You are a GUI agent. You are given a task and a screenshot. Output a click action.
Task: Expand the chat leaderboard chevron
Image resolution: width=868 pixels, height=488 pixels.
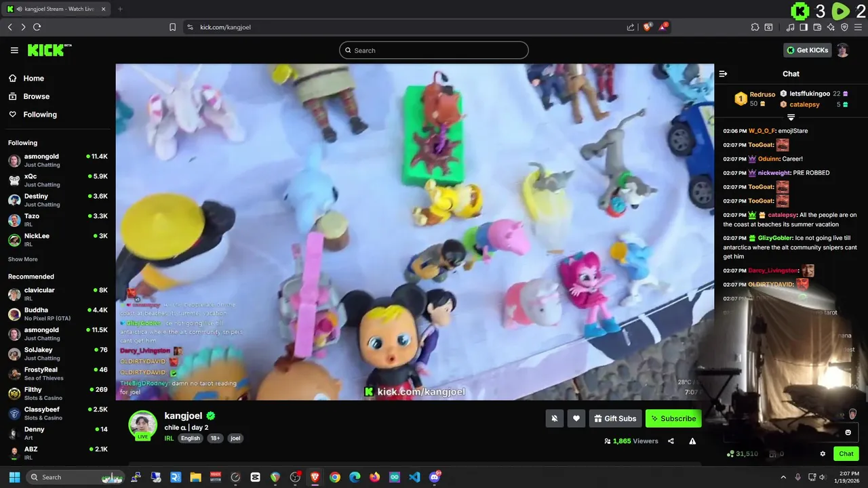[x=791, y=118]
